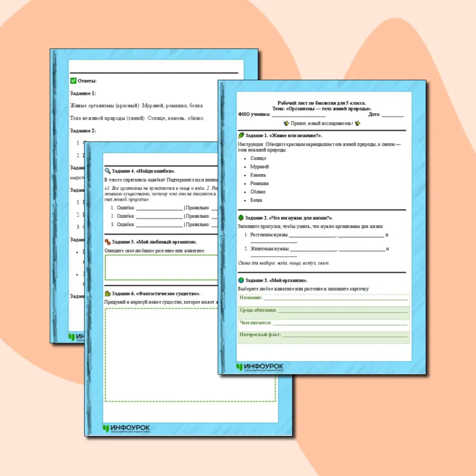This screenshot has width=476, height=476.
Task: Click the Инфоурок logo on the front worksheet
Action: tap(259, 367)
